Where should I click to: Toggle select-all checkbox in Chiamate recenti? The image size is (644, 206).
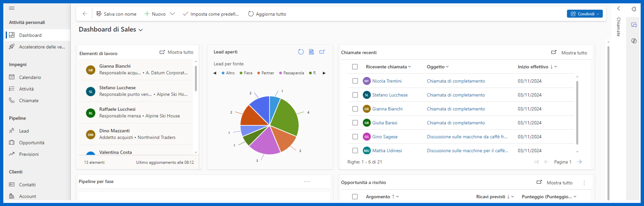[x=355, y=67]
